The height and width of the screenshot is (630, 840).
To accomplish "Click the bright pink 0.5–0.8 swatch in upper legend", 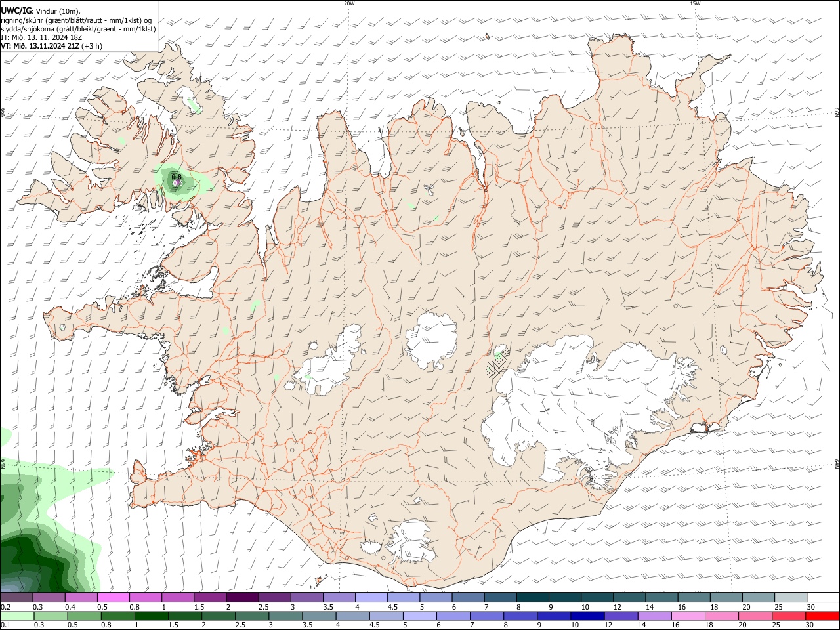I will coord(113,598).
